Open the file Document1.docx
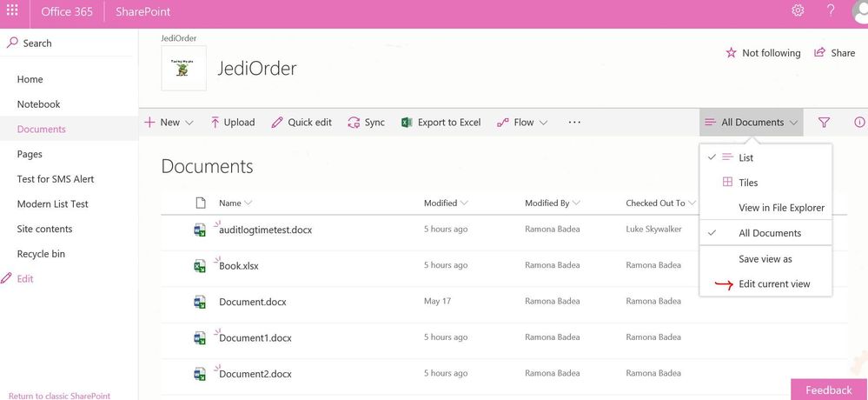The width and height of the screenshot is (868, 400). point(255,338)
